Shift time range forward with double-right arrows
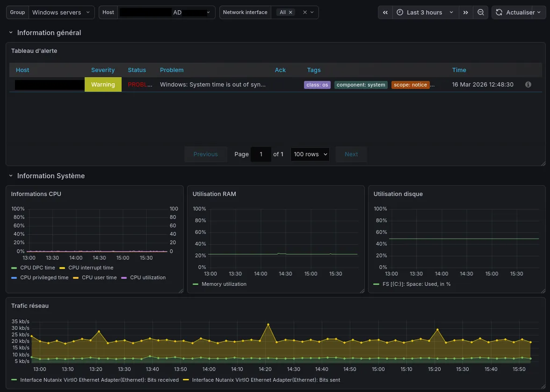 [465, 13]
